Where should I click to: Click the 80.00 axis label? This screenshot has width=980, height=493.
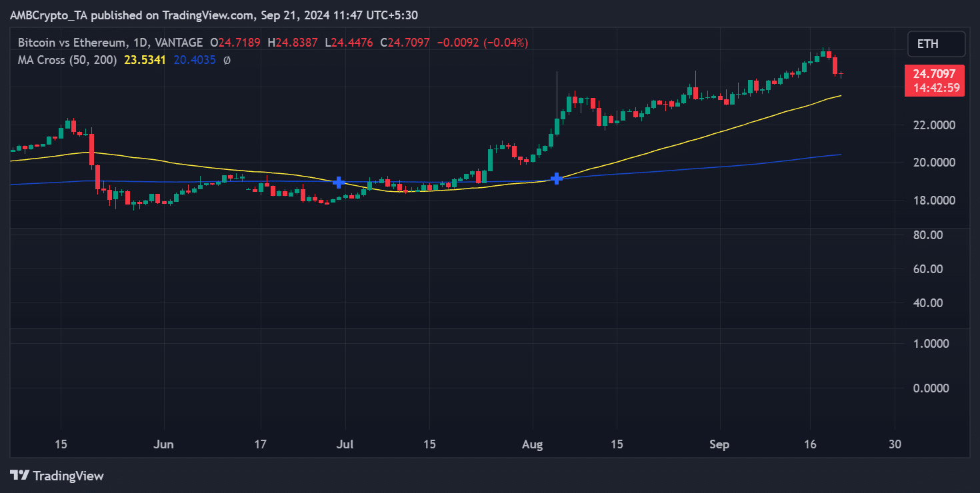click(x=927, y=235)
